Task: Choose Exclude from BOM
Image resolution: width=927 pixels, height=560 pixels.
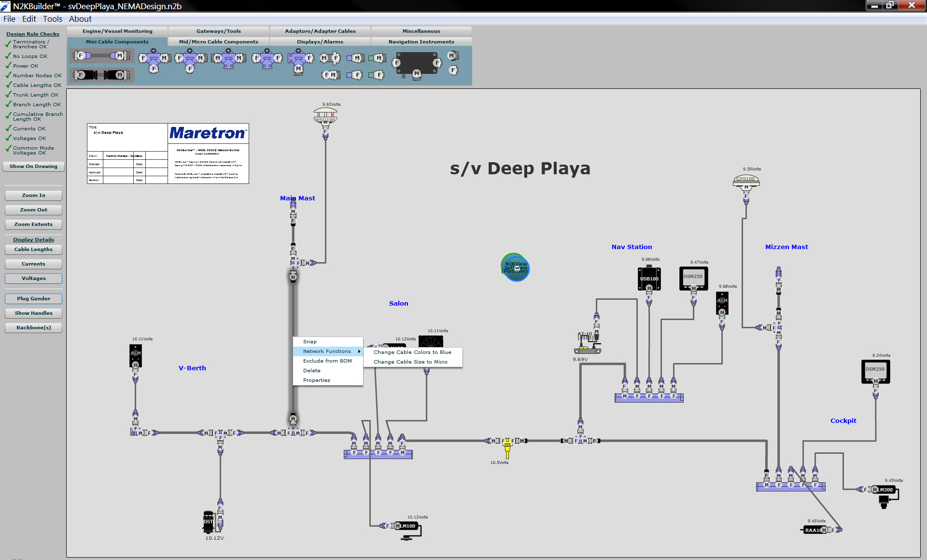Action: [328, 361]
